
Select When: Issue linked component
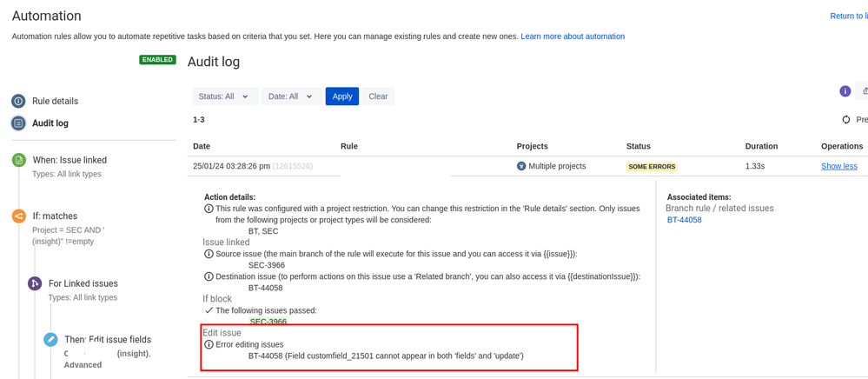[70, 160]
